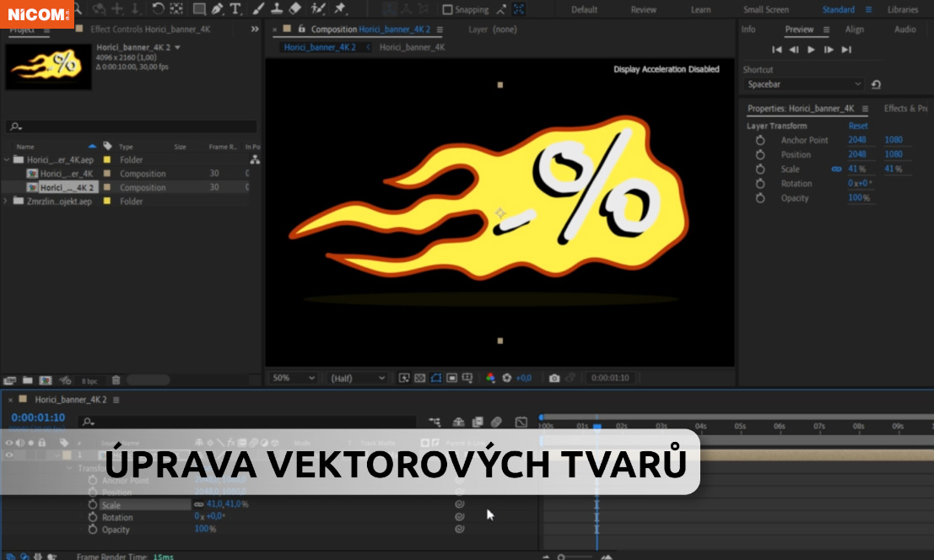934x560 pixels.
Task: Click the Project panel search field
Action: (x=131, y=127)
